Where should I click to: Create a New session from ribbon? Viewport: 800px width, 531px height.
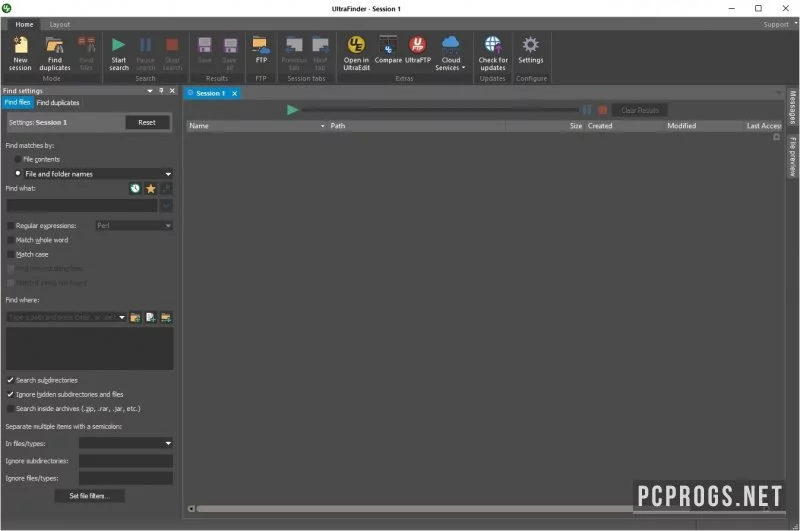pos(20,53)
